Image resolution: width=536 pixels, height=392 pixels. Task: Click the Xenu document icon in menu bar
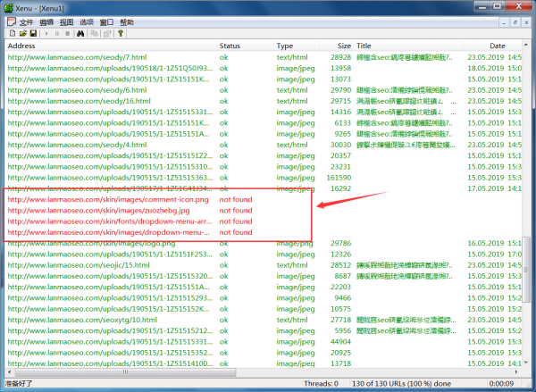9,21
